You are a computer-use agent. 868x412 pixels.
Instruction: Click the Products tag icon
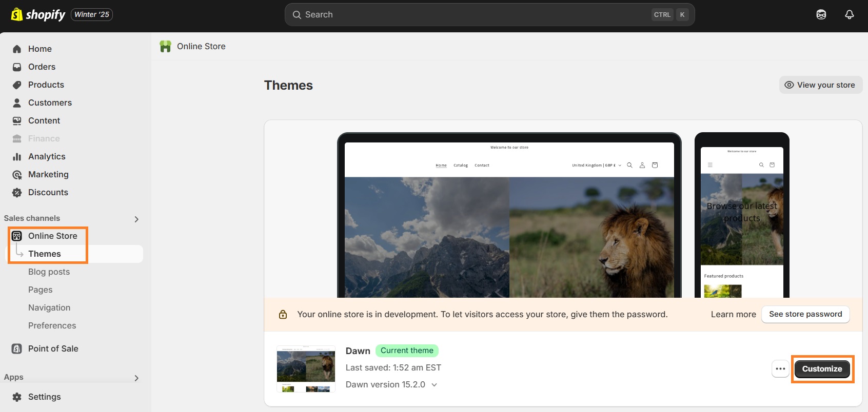pyautogui.click(x=17, y=85)
